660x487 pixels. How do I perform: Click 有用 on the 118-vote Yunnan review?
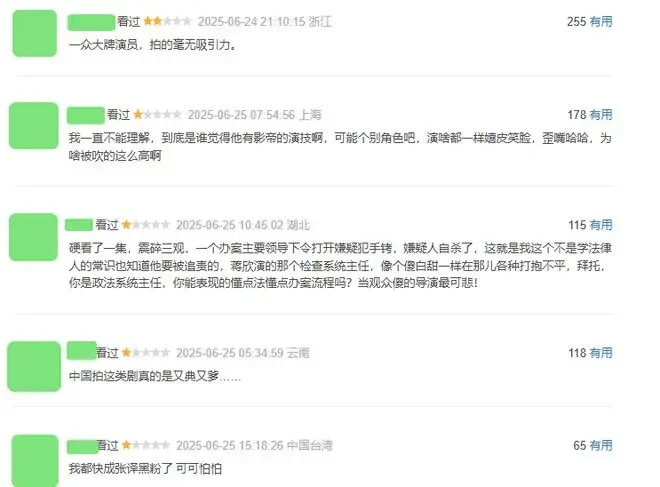pyautogui.click(x=601, y=353)
